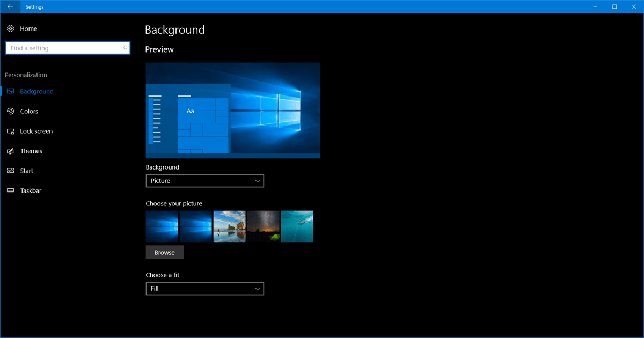This screenshot has height=338, width=644.
Task: Select the night sky tent wallpaper
Action: [263, 226]
